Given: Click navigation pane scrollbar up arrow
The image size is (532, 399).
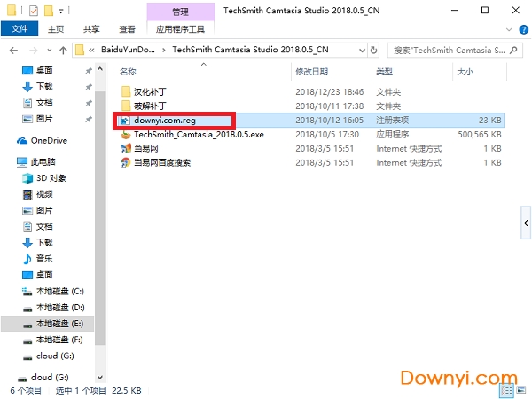Looking at the screenshot, I should coord(99,69).
